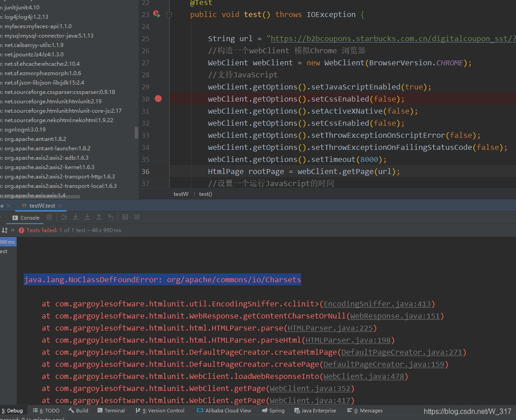Open the Spring tool window
Image resolution: width=516 pixels, height=420 pixels.
(273, 410)
